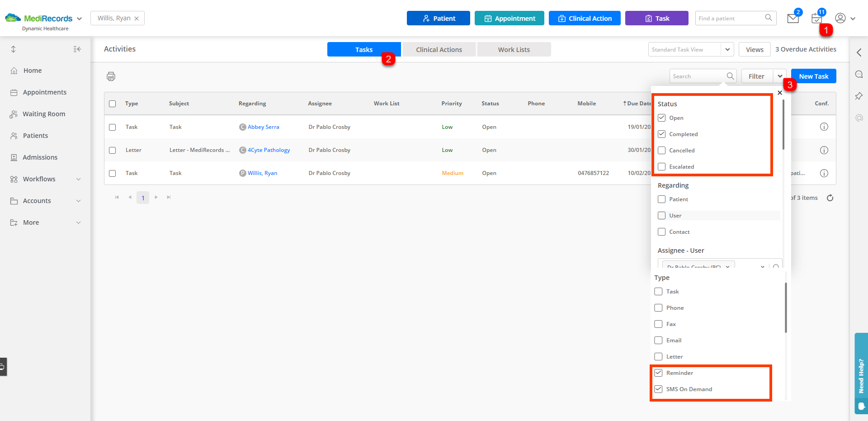Check the Letter type filter

point(658,356)
